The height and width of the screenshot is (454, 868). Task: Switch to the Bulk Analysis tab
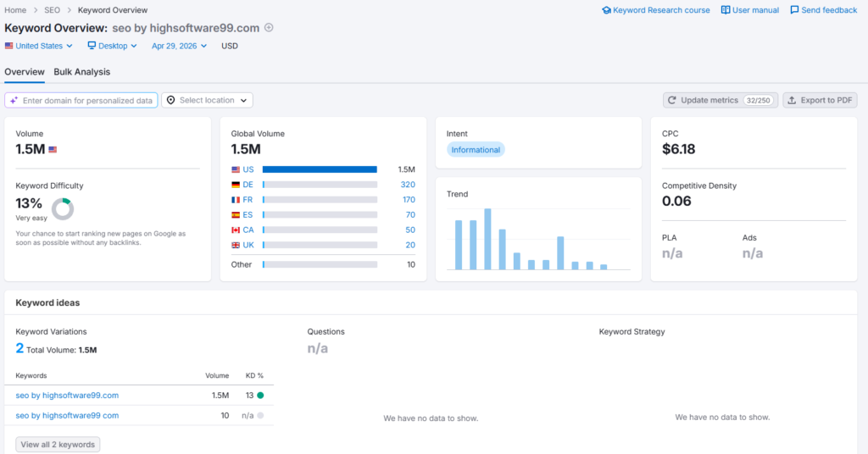point(82,72)
